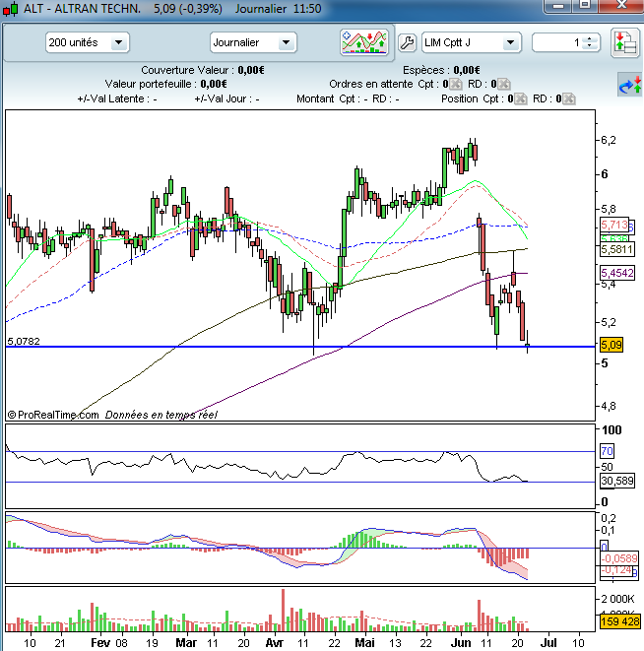Click the 6,2 price axis label
The image size is (644, 651).
609,140
